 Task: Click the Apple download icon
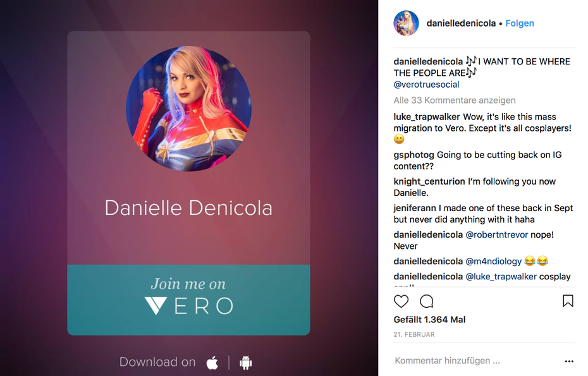212,363
